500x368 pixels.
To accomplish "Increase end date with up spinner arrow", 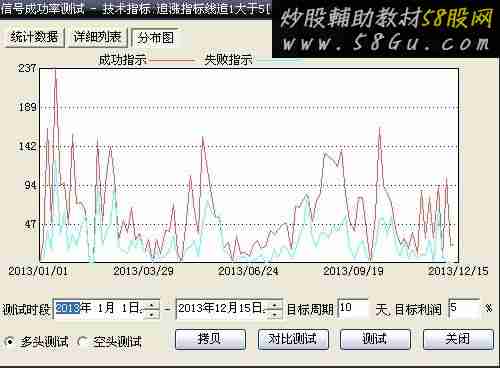I will [274, 305].
